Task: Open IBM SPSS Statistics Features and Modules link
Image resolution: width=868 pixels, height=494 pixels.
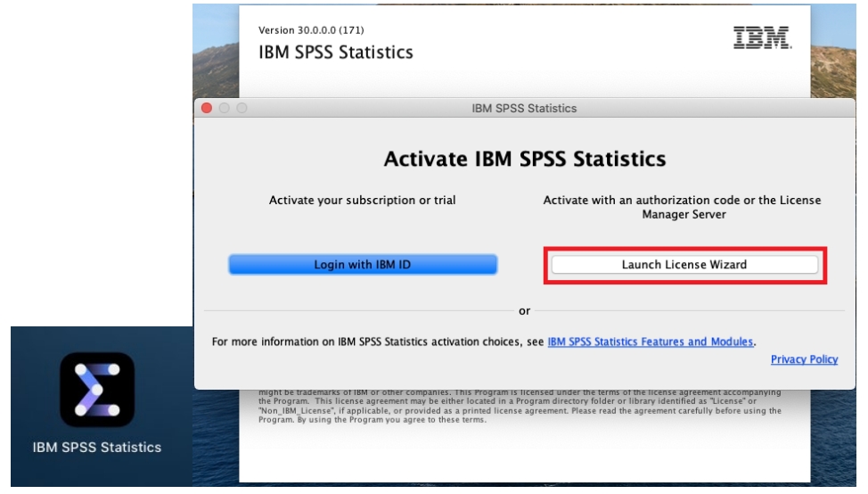Action: point(650,342)
